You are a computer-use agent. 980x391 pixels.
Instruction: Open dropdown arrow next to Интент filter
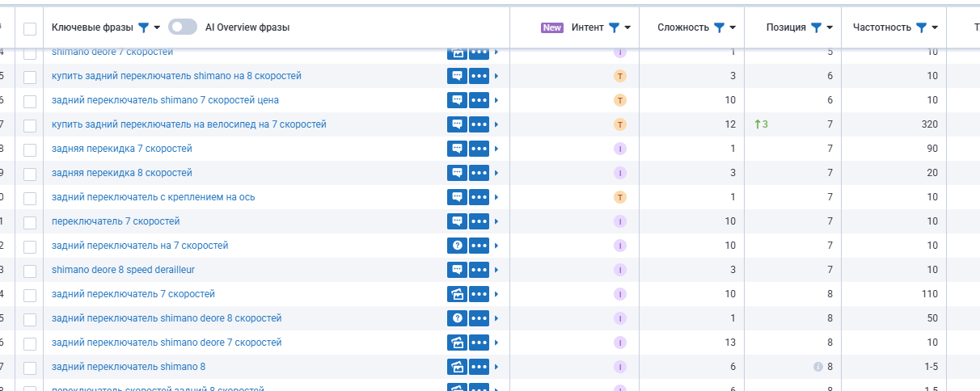[x=627, y=27]
